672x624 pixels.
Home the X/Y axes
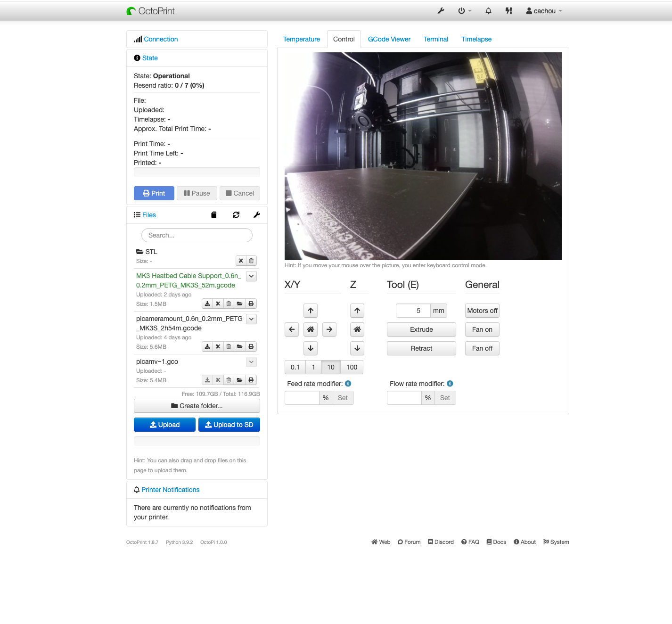click(311, 329)
